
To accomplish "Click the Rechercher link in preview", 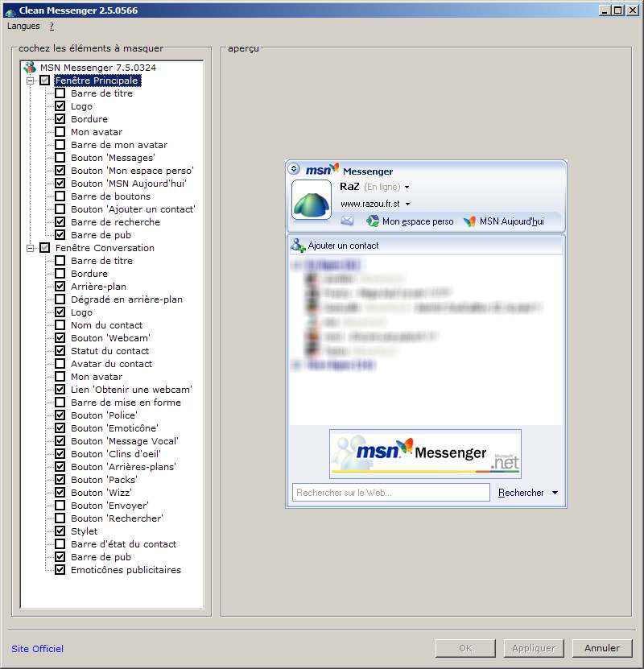I will 521,493.
